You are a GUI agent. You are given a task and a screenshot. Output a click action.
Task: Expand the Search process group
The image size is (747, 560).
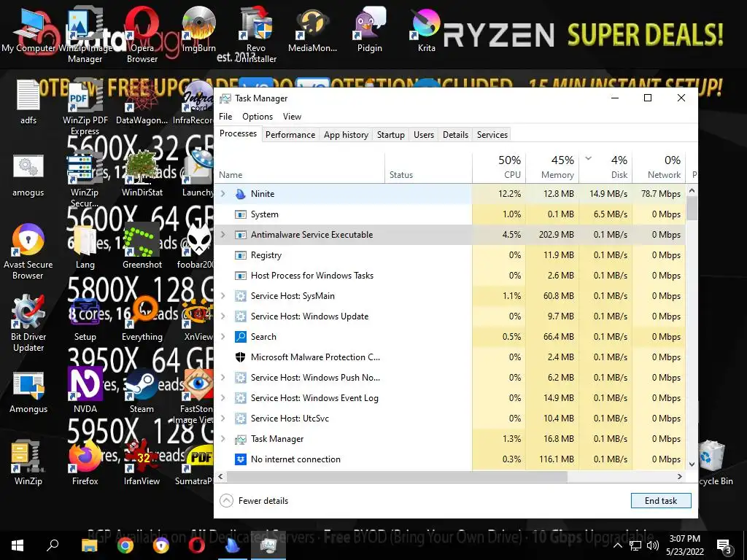click(x=222, y=337)
